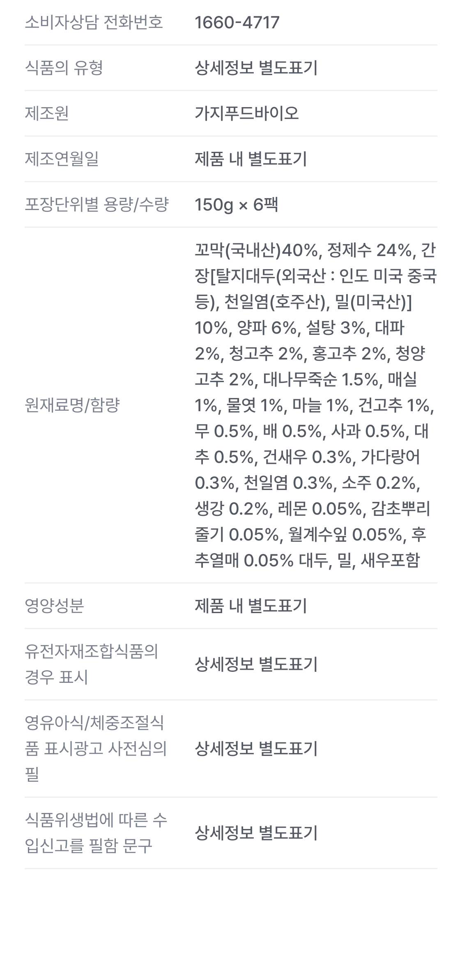Image resolution: width=462 pixels, height=980 pixels.
Task: Select the 포장단위별 용량/수량 label
Action: click(97, 204)
